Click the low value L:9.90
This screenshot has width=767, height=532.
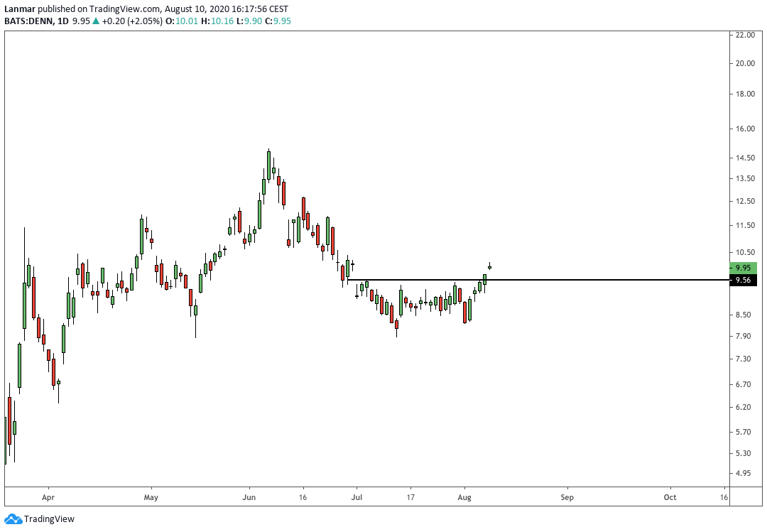(249, 21)
